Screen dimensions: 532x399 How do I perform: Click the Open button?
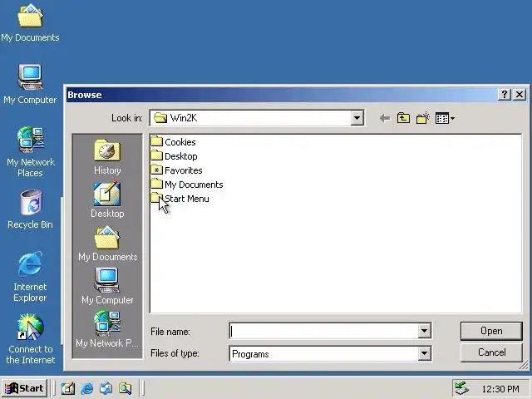pos(491,331)
